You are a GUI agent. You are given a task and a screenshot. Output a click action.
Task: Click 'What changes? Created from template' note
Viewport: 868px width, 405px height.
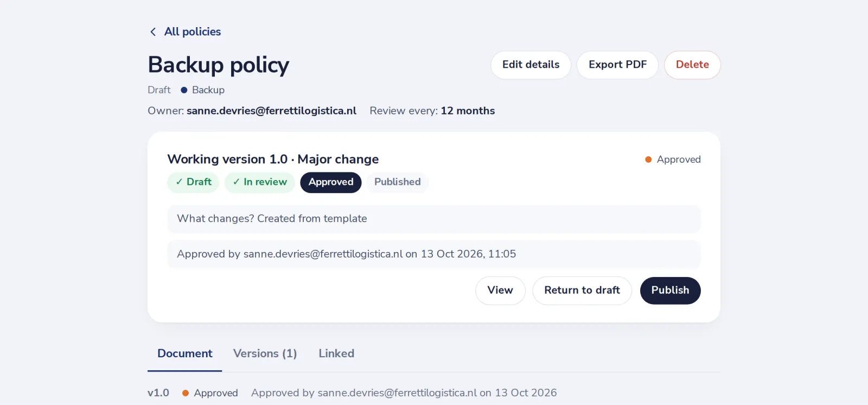434,219
